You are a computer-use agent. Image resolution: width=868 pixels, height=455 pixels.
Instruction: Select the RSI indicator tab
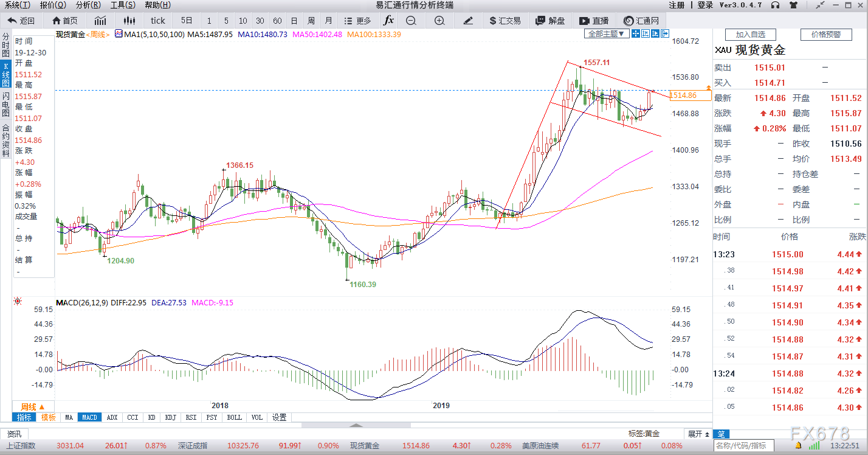coord(191,417)
